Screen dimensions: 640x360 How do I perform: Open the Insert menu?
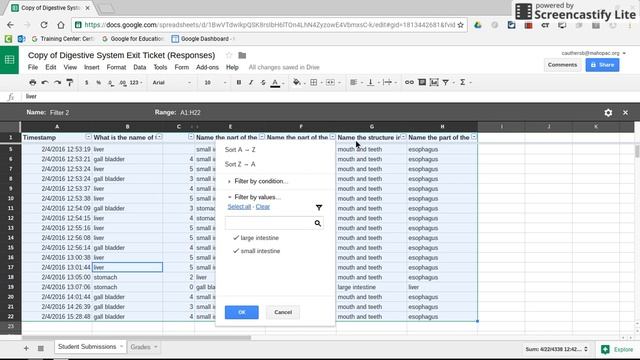pyautogui.click(x=91, y=67)
